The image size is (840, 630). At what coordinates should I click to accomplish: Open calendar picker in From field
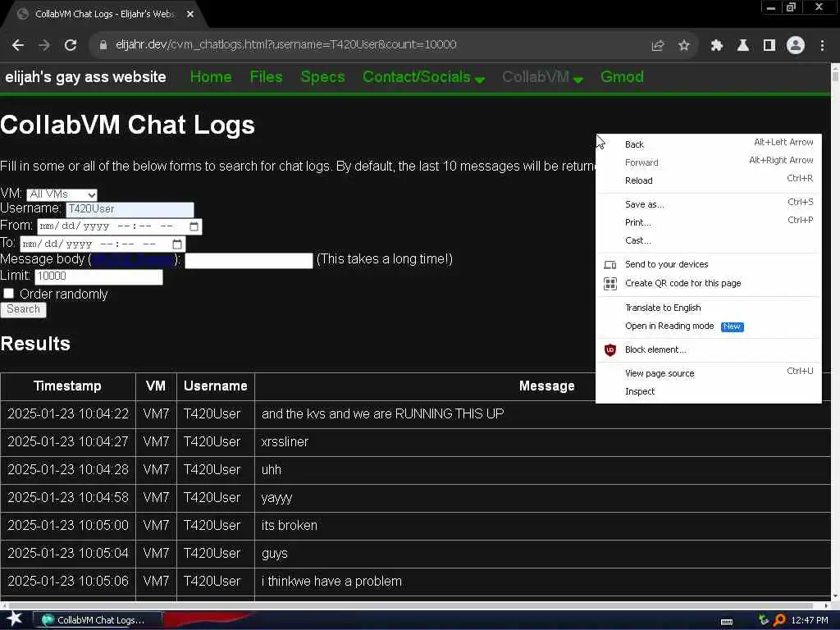tap(194, 226)
